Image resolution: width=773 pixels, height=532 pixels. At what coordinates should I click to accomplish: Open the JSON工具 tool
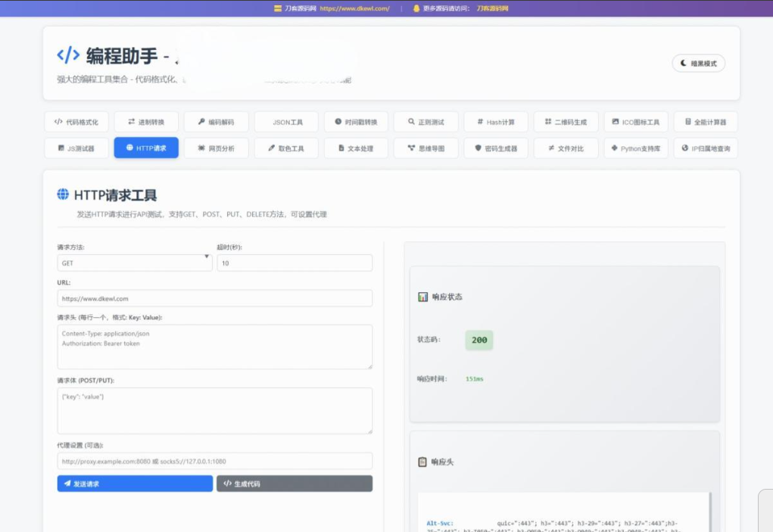(285, 122)
